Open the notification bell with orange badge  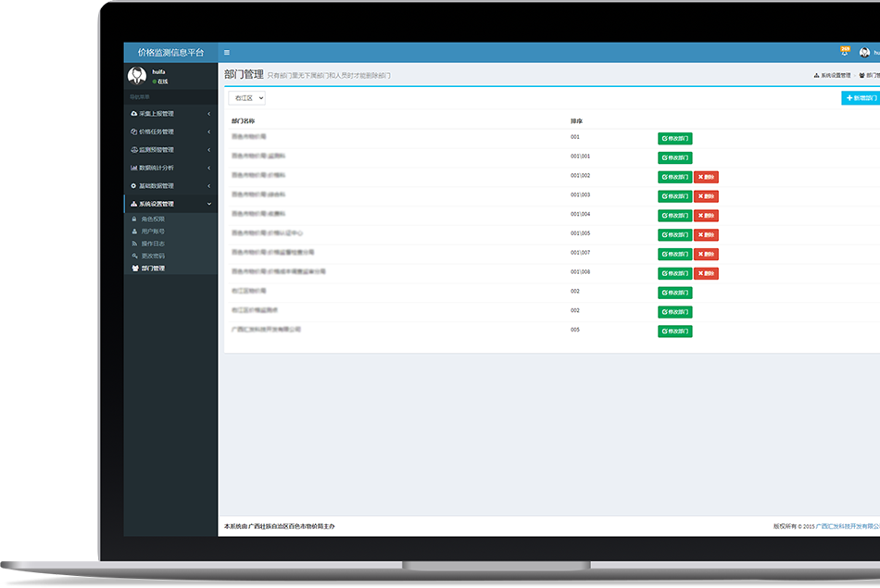coord(845,52)
